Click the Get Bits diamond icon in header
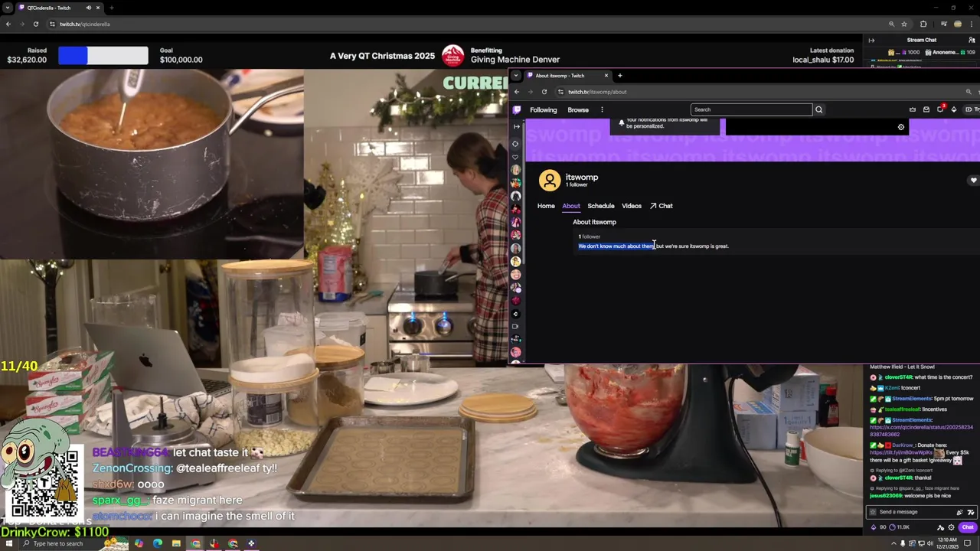 (x=954, y=109)
